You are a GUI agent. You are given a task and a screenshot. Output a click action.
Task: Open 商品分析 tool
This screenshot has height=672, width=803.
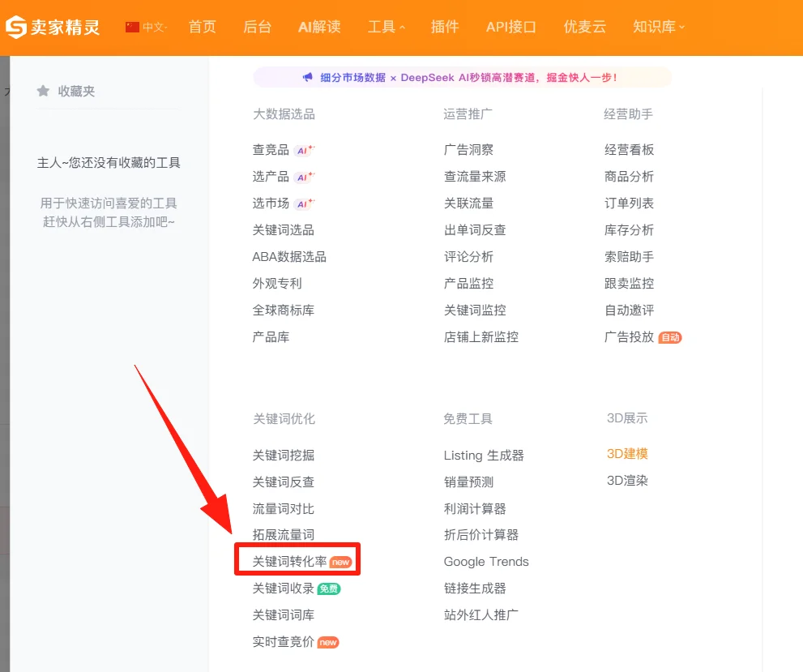(630, 176)
